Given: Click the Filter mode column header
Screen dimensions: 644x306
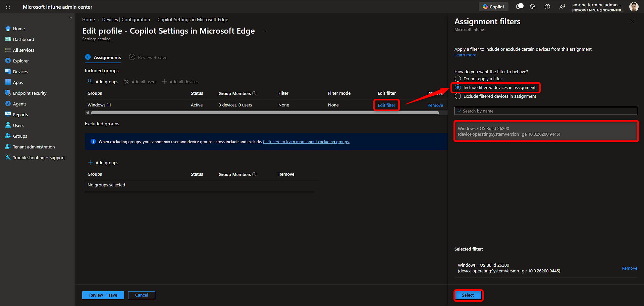Looking at the screenshot, I should click(x=339, y=93).
